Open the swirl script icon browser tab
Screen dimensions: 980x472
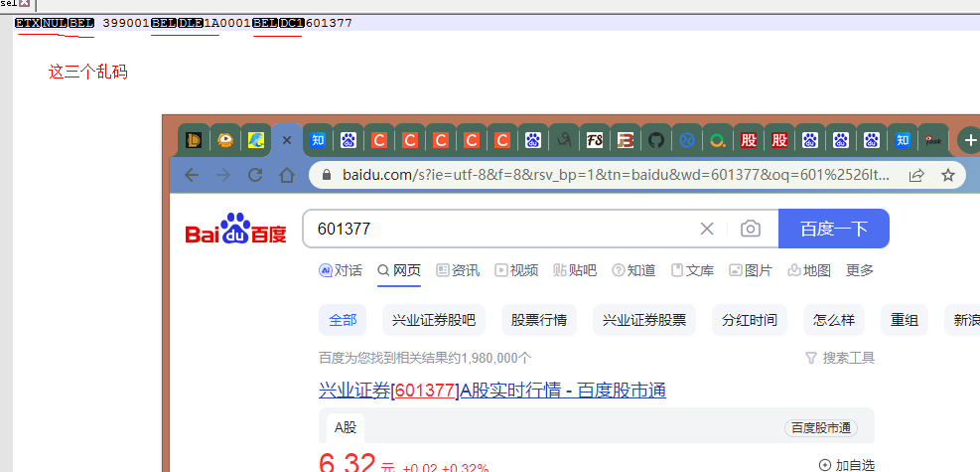coord(564,141)
